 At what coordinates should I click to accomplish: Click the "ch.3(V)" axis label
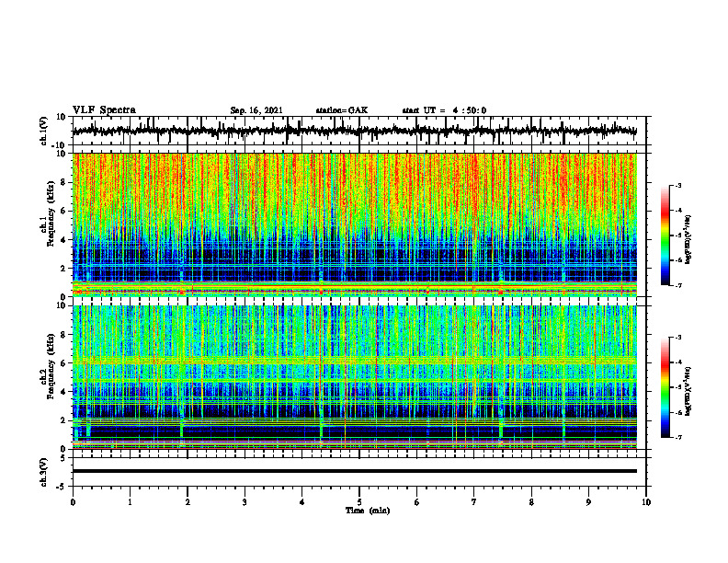44,472
